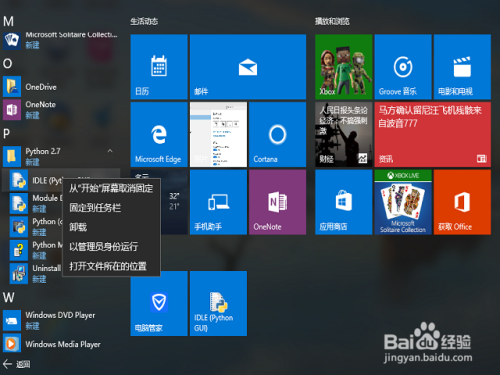Choose 以管理员身份运行 from context menu

[x=111, y=247]
